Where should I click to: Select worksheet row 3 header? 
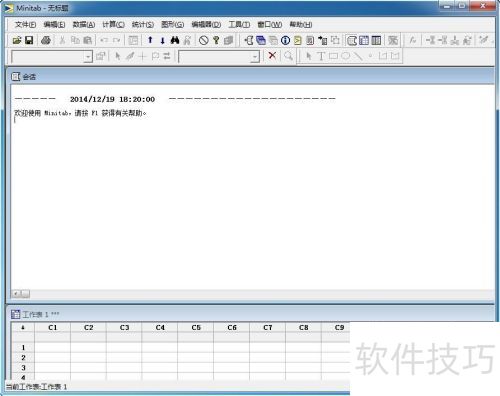click(x=23, y=368)
